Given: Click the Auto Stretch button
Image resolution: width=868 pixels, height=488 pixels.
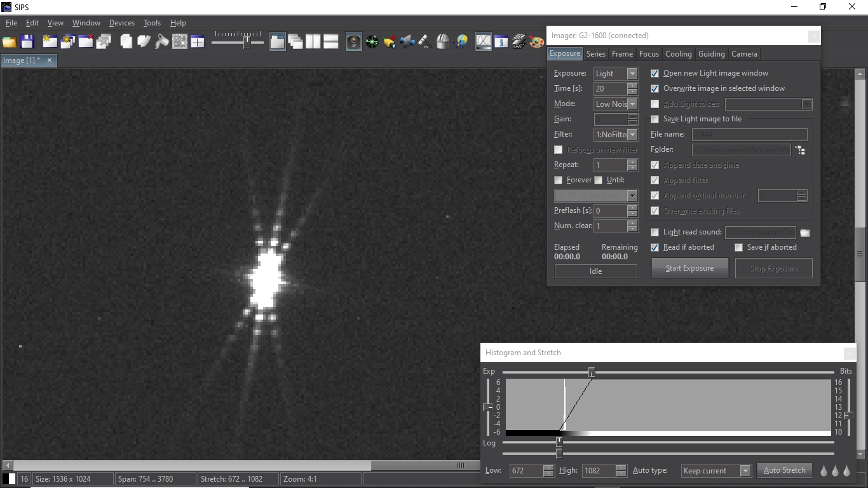Looking at the screenshot, I should point(784,471).
